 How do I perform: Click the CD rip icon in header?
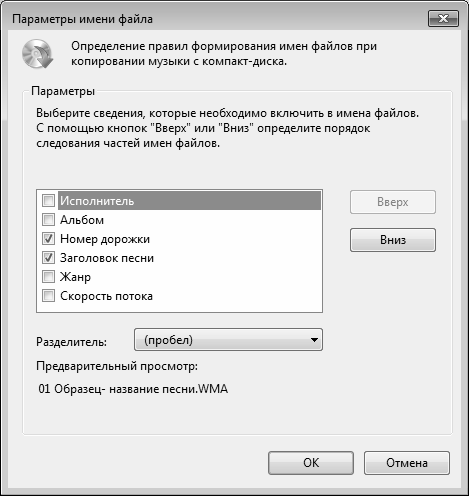coord(37,54)
